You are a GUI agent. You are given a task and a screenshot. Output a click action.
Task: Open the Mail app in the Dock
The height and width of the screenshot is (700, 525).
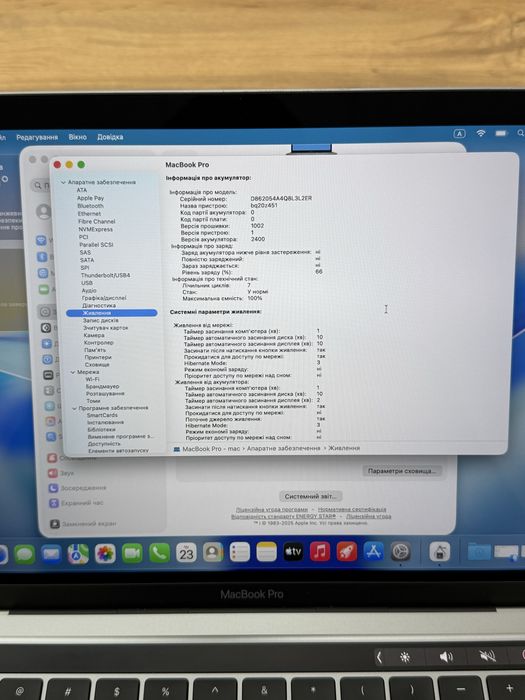pos(51,554)
